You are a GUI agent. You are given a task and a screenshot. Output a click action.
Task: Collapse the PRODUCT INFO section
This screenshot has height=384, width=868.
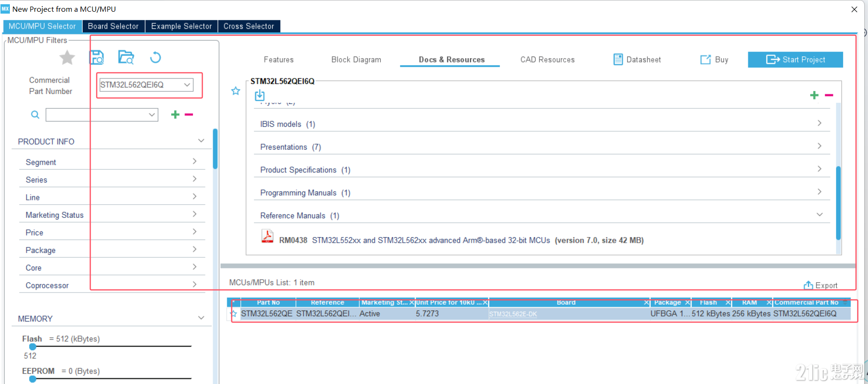(201, 141)
